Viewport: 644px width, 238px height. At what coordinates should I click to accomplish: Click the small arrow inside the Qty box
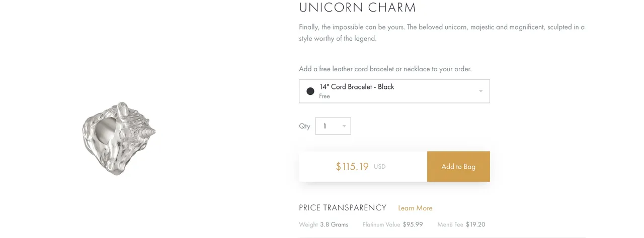tap(344, 126)
